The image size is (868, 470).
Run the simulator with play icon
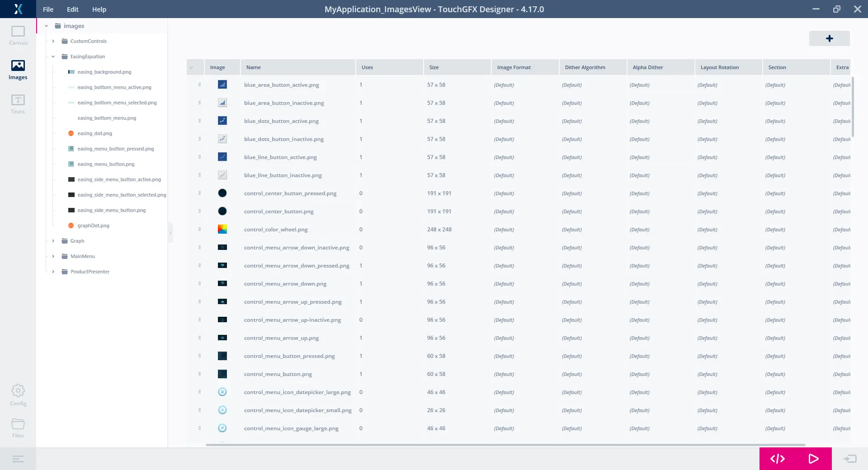[813, 459]
